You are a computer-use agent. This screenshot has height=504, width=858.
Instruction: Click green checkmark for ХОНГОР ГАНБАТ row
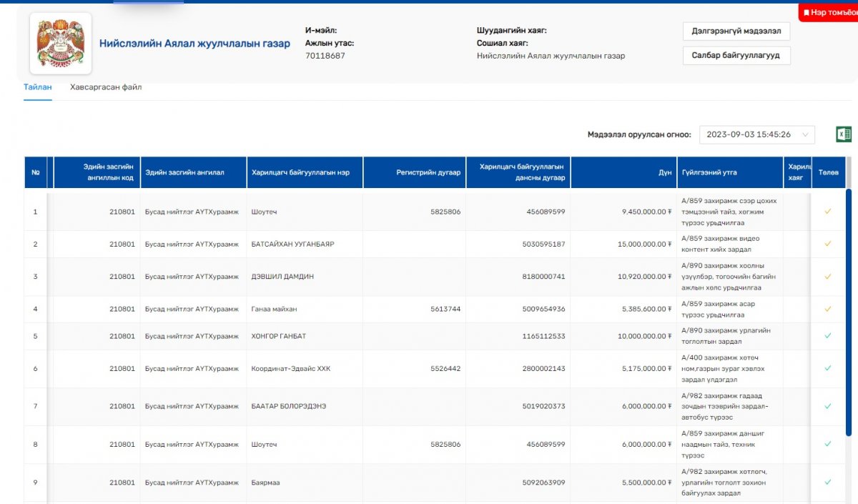pos(828,336)
